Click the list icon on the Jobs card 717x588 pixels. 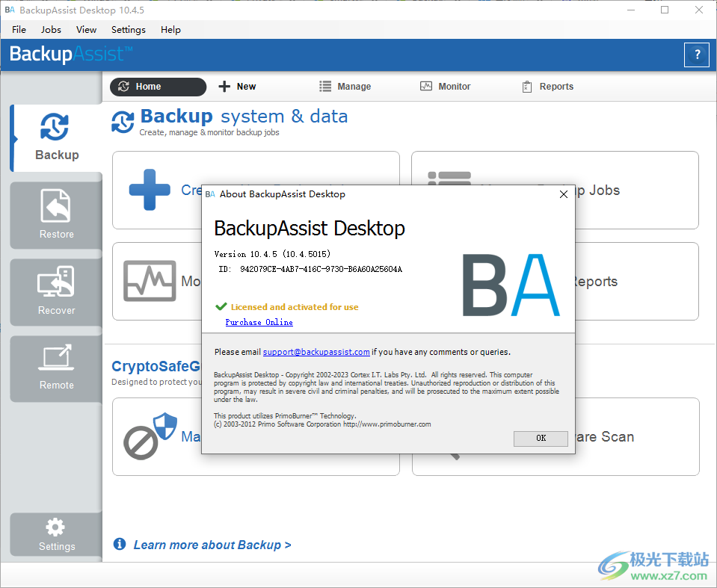click(449, 179)
